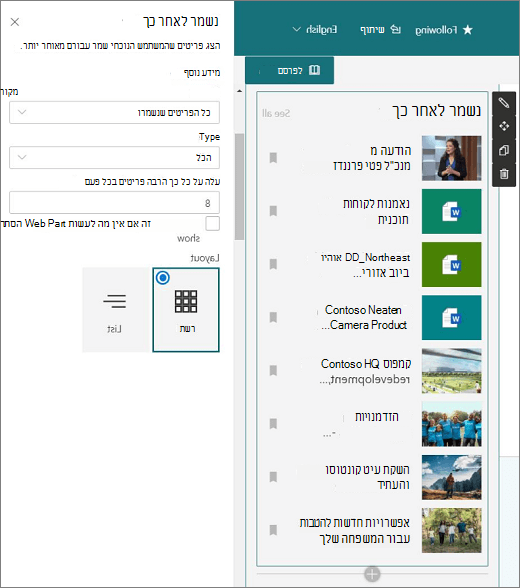Screen dimensions: 520x588
Task: Click bookmark for הזדמנויות item
Action: [x=273, y=424]
